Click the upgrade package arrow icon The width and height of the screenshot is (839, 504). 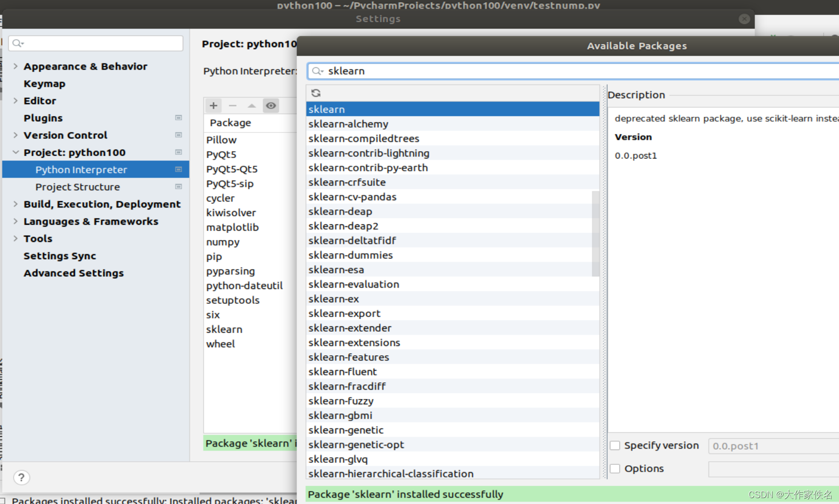point(251,106)
